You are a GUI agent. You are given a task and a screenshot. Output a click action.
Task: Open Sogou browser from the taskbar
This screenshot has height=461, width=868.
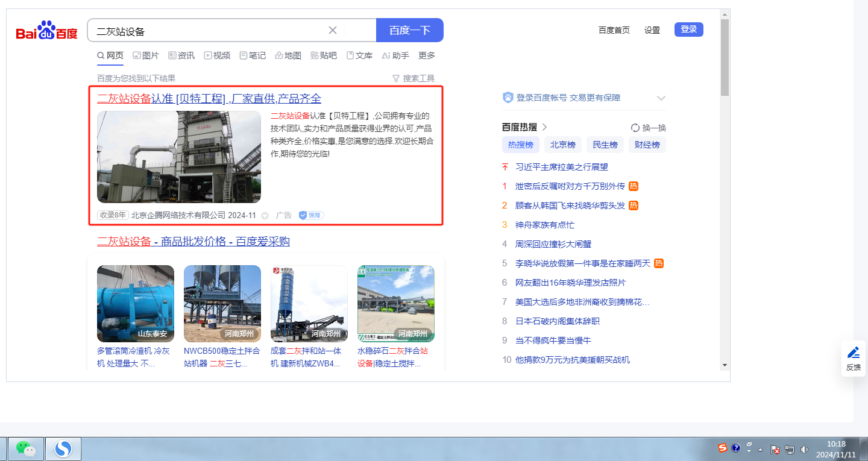pyautogui.click(x=63, y=449)
